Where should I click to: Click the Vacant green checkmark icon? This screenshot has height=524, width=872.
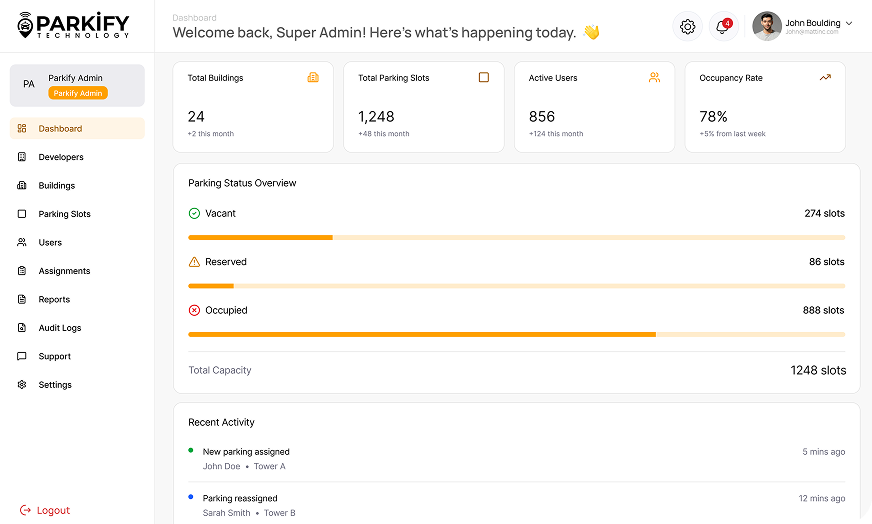194,213
